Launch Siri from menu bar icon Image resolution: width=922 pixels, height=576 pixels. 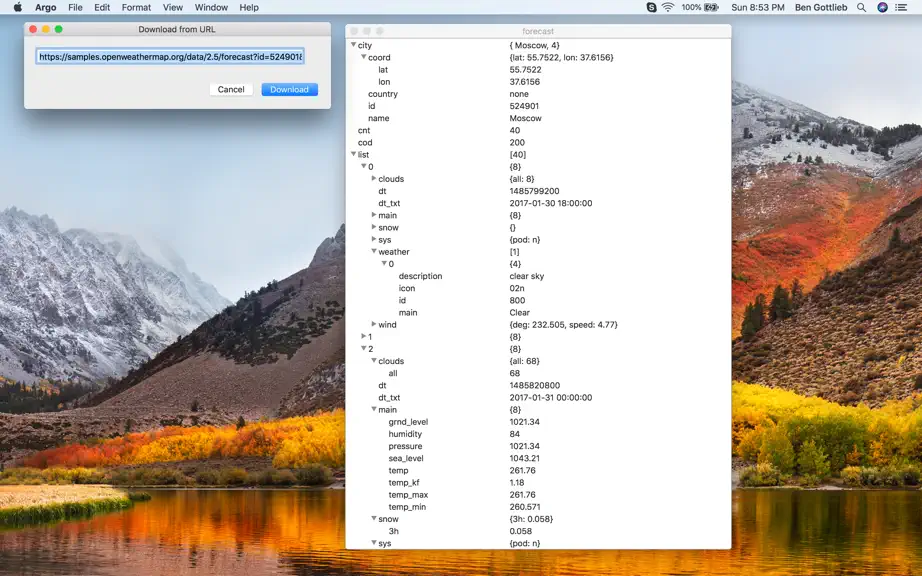point(882,8)
